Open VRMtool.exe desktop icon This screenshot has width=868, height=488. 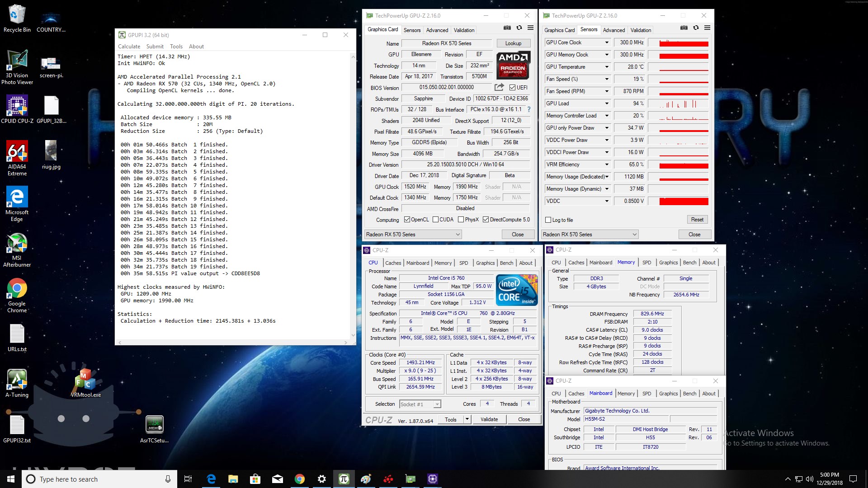point(85,384)
